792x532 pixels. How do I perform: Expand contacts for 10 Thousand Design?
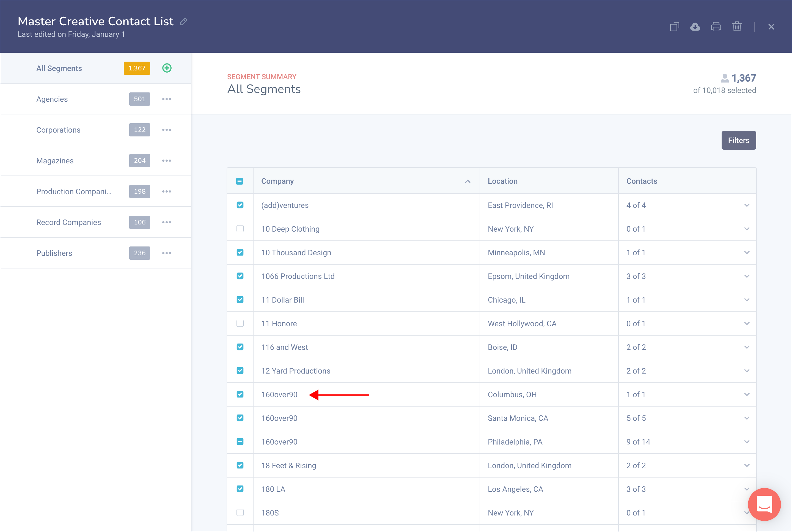pos(747,253)
